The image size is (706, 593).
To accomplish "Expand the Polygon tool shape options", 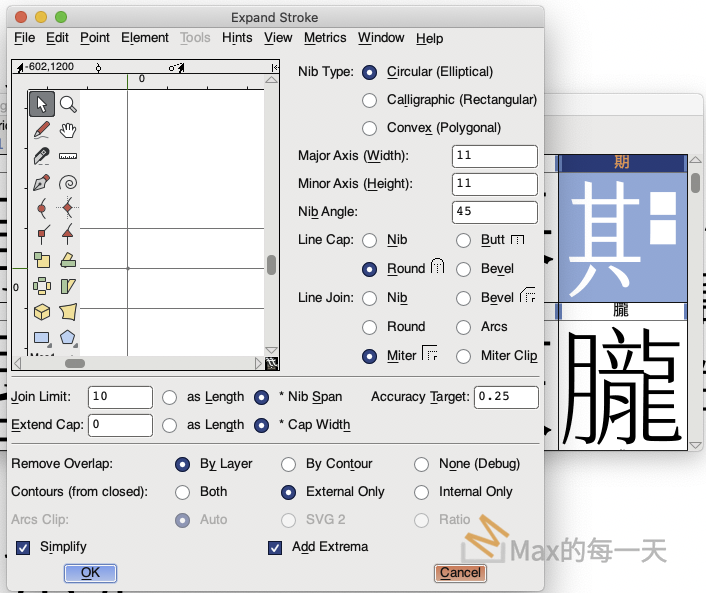I will [x=68, y=339].
